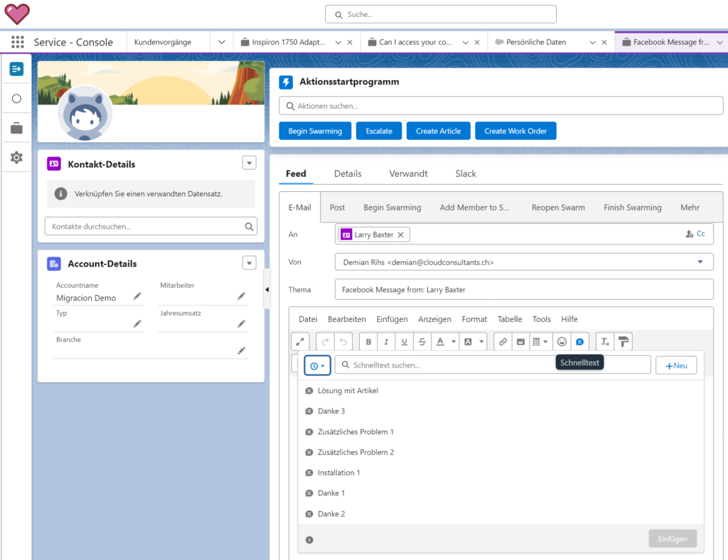Open the App Launcher grid icon
This screenshot has height=560, width=728.
click(x=18, y=42)
